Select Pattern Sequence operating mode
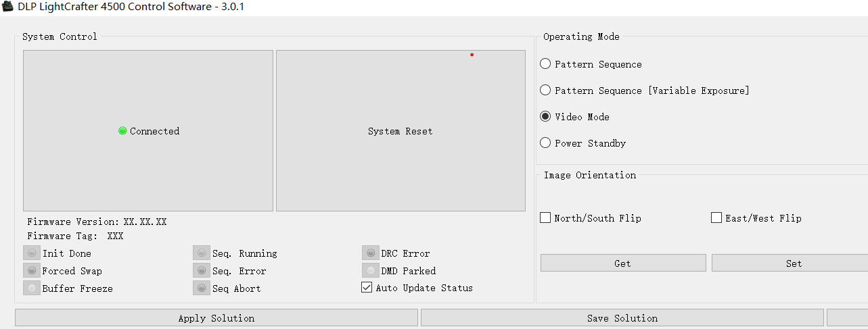Viewport: 868px width, 329px height. pos(545,64)
